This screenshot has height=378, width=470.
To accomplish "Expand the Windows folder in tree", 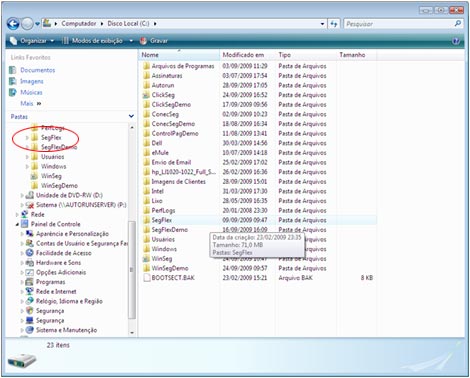I will coord(27,166).
